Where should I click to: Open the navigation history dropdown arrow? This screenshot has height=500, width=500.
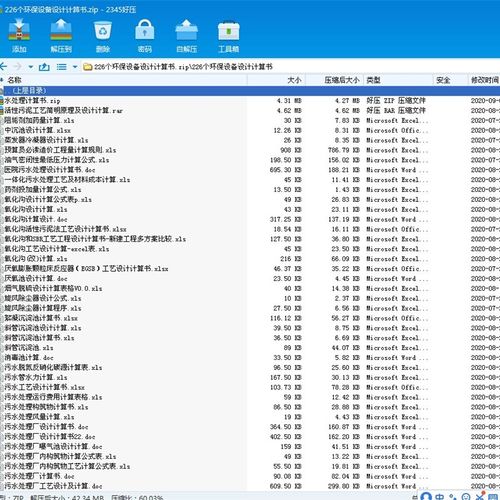tap(31, 67)
